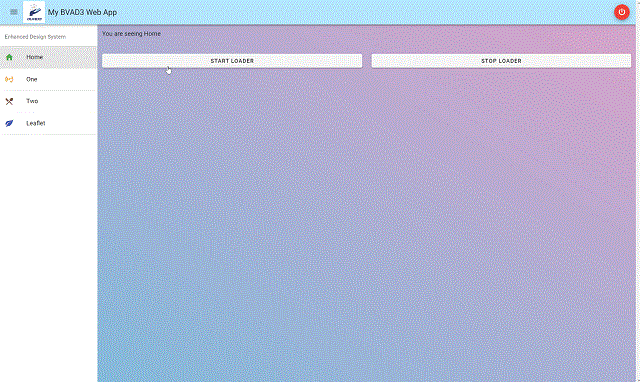Toggle the hamburger menu icon
Image resolution: width=640 pixels, height=382 pixels.
14,12
